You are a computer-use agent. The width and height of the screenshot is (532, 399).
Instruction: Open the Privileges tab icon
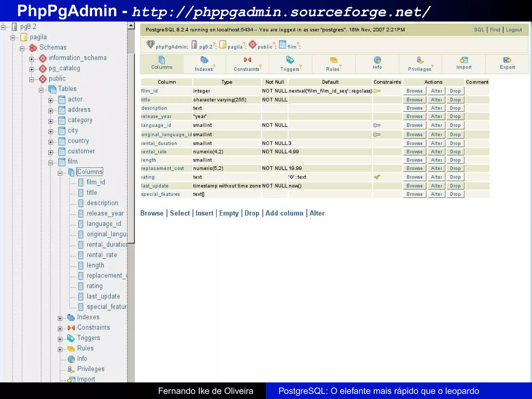click(420, 60)
